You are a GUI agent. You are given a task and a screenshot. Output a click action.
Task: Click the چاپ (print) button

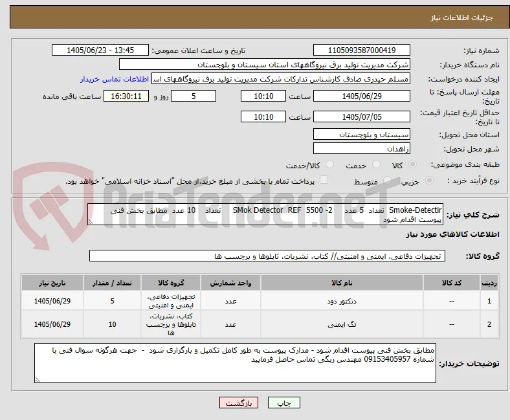point(283,403)
